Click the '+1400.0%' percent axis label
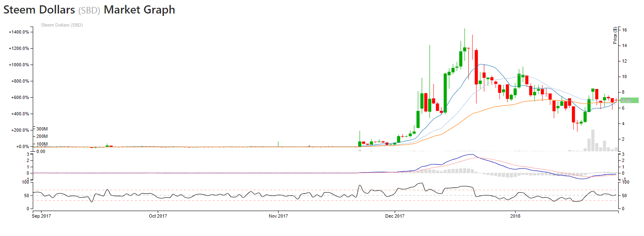 (x=19, y=32)
